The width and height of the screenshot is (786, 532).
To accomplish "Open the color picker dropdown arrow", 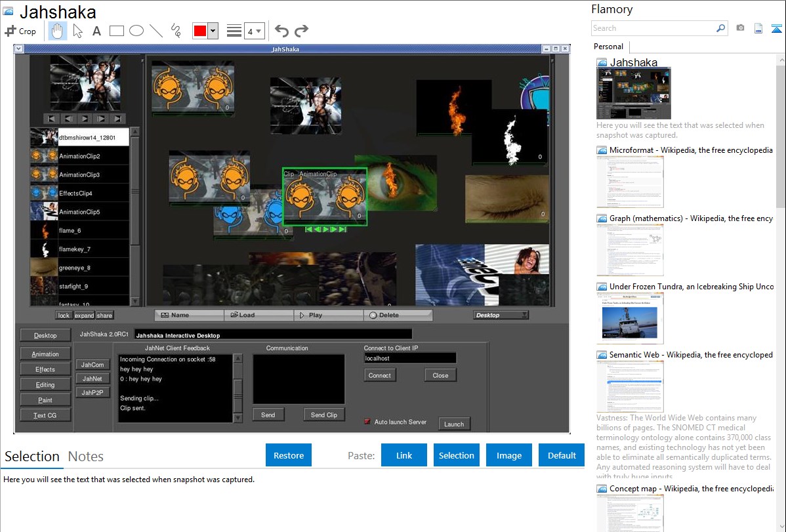I will 213,31.
